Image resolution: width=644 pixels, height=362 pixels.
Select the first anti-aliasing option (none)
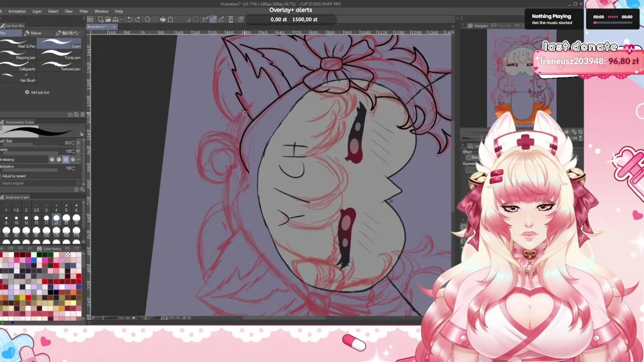[52, 159]
